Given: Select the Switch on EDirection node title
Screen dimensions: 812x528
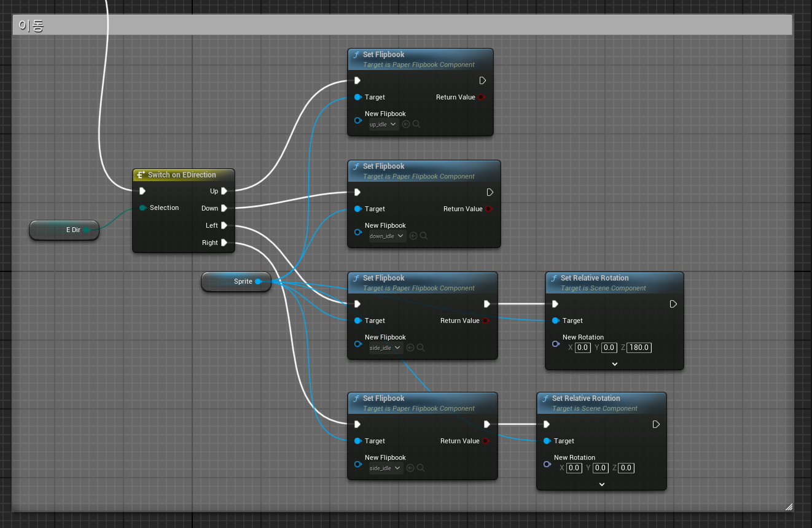Looking at the screenshot, I should tap(182, 175).
